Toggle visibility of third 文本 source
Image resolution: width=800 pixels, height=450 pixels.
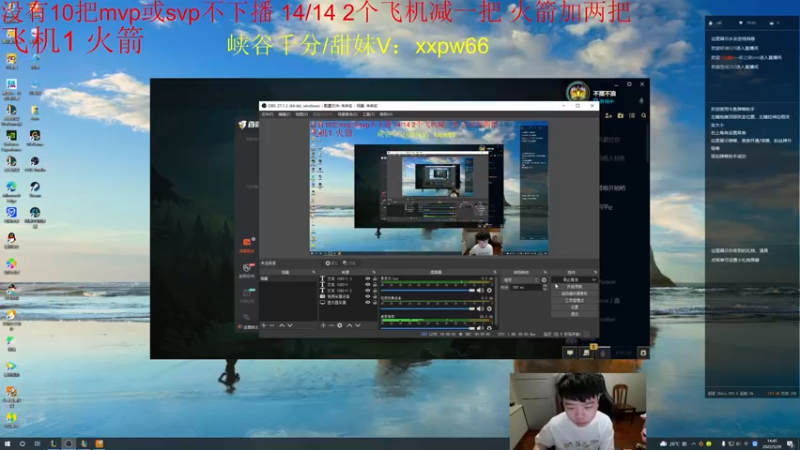[367, 291]
